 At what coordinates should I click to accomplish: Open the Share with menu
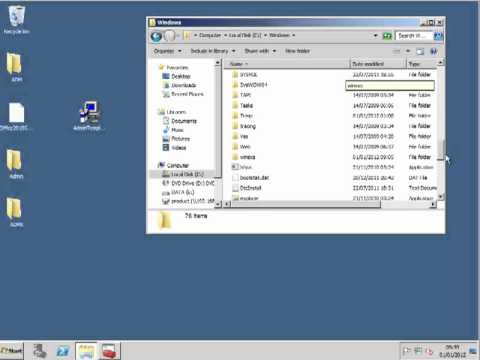tap(260, 51)
